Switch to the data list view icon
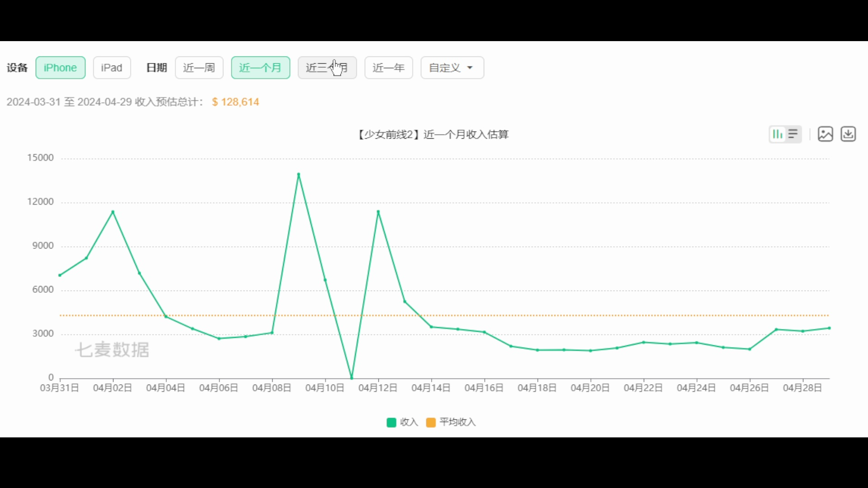 793,134
